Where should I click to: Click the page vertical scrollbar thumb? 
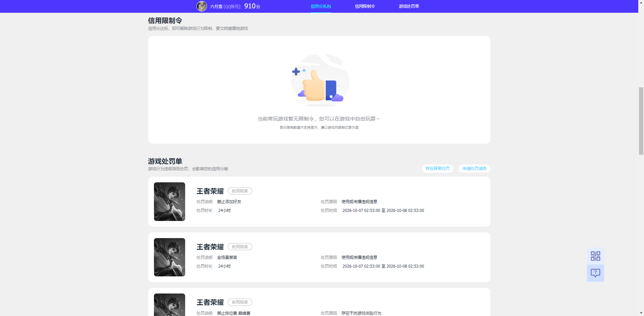coord(641,121)
